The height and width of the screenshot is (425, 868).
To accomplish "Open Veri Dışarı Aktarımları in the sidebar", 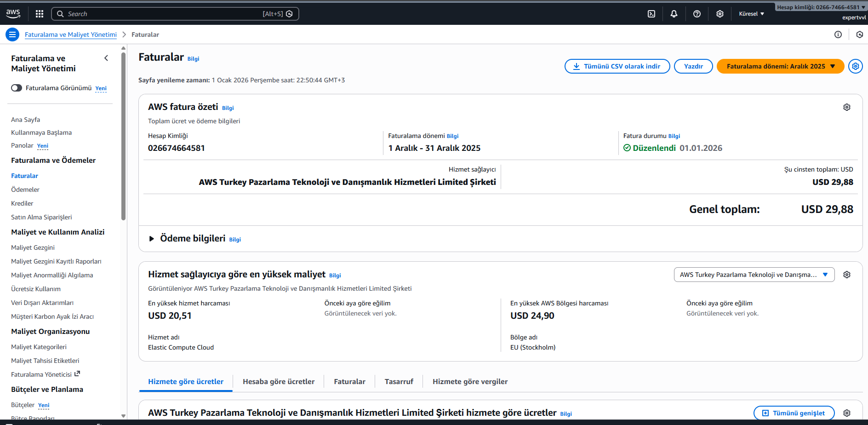I will tap(42, 303).
